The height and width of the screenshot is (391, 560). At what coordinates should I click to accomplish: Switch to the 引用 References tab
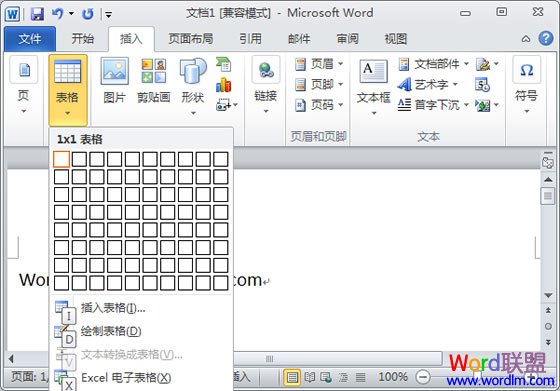click(x=250, y=38)
